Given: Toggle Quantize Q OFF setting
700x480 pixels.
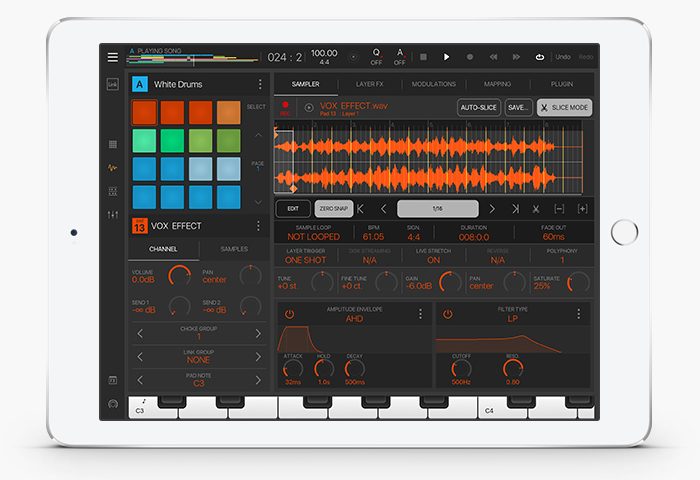Looking at the screenshot, I should tap(376, 57).
